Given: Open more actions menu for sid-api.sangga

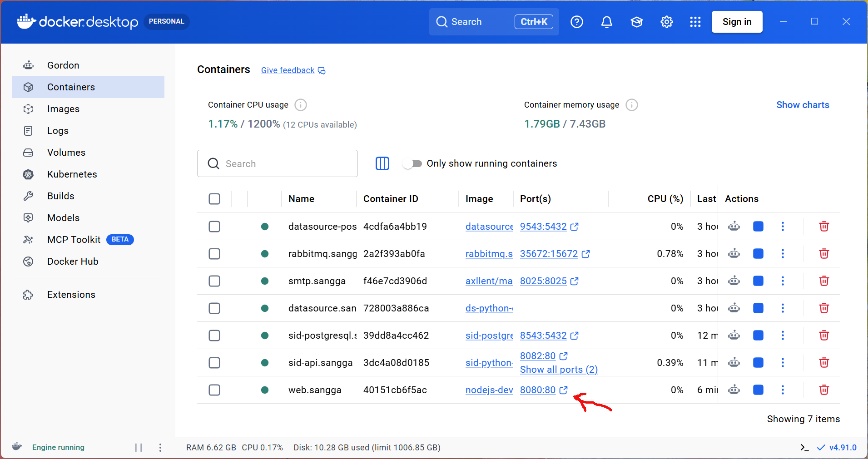Looking at the screenshot, I should pyautogui.click(x=783, y=362).
